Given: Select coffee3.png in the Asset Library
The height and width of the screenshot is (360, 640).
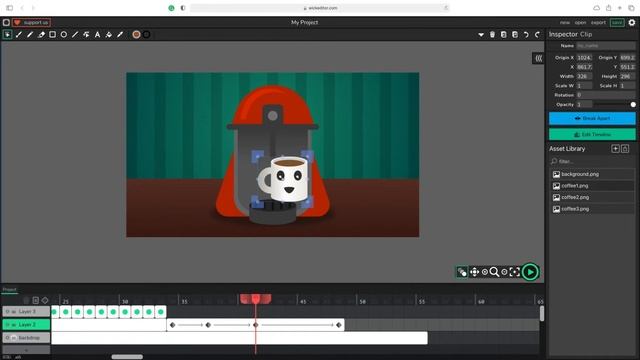Looking at the screenshot, I should tap(592, 209).
